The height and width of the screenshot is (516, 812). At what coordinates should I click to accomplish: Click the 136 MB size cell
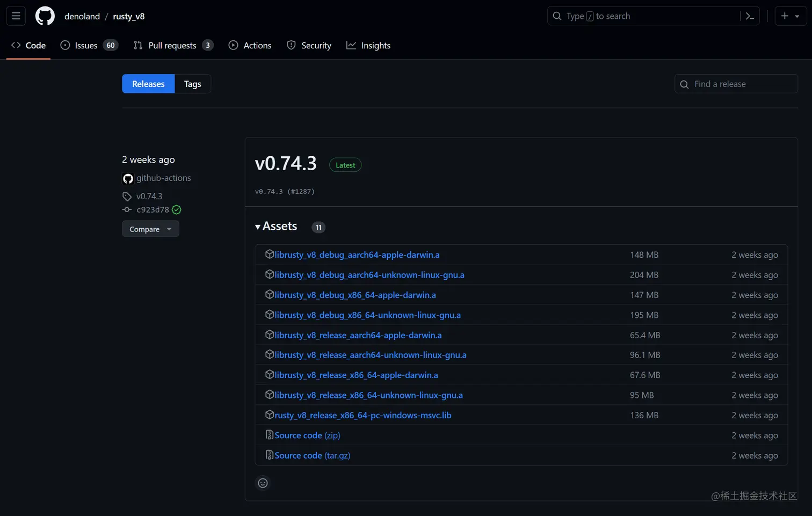644,415
